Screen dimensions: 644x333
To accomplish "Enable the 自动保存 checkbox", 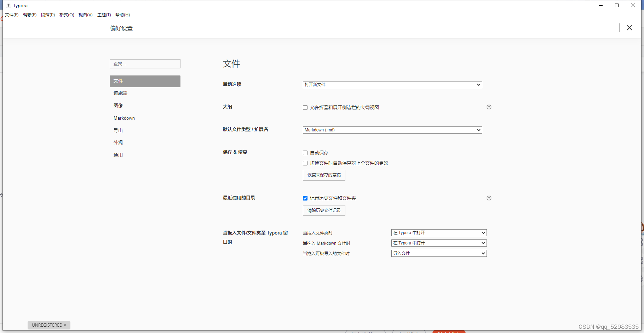I will pyautogui.click(x=305, y=153).
